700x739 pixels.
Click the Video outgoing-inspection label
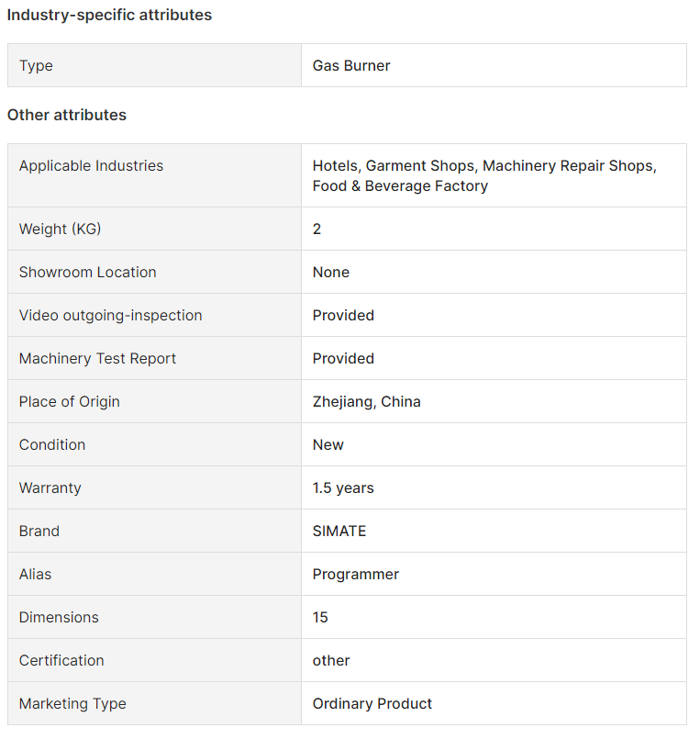(x=111, y=315)
